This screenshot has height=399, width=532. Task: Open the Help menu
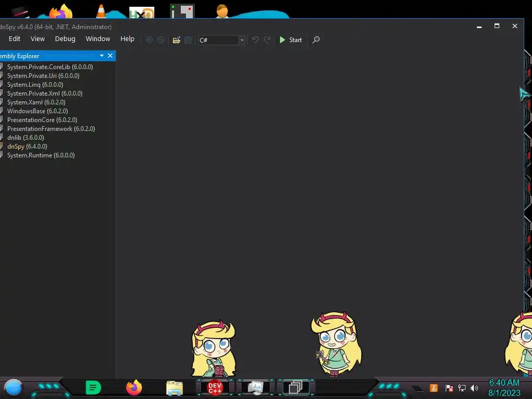pos(127,39)
